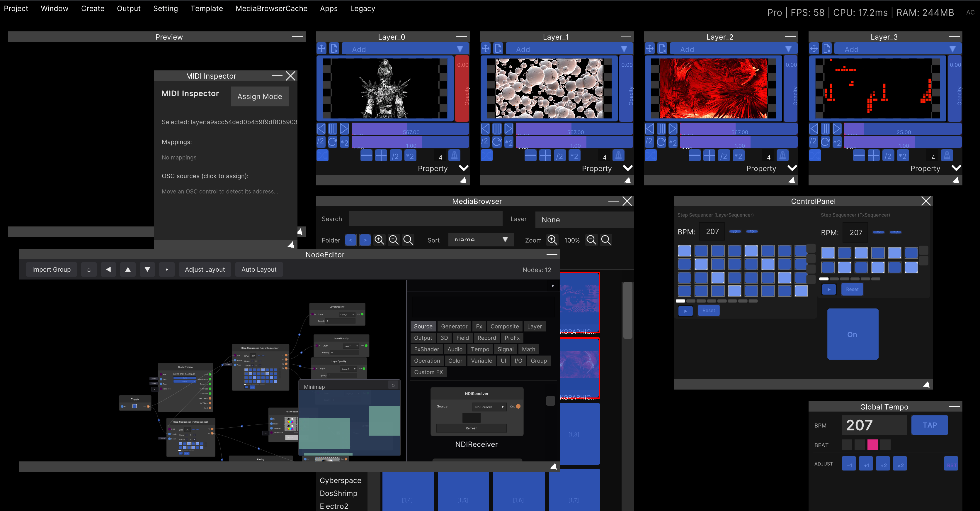
Task: Click the shuffle icon in Layer_3 panel
Action: click(815, 156)
